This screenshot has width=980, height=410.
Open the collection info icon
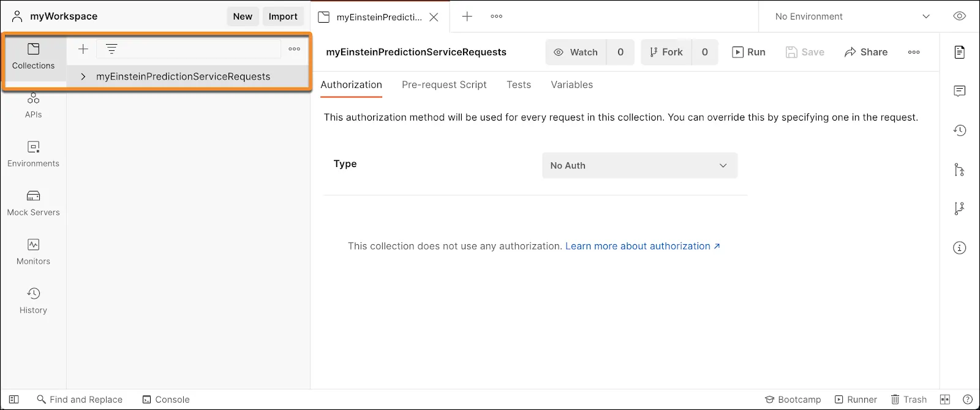click(960, 248)
